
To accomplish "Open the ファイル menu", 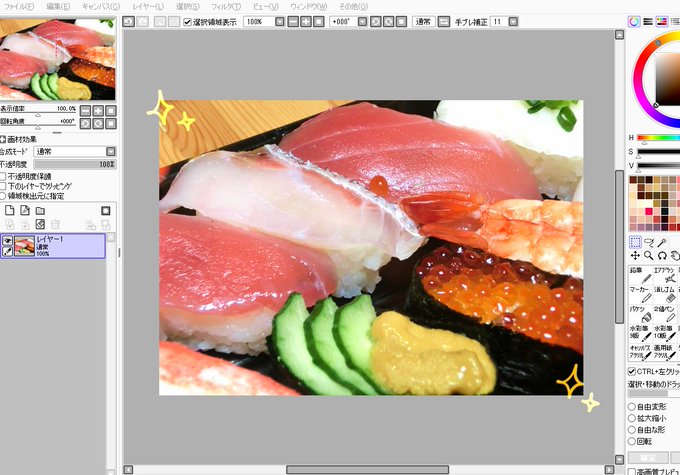I will point(19,7).
